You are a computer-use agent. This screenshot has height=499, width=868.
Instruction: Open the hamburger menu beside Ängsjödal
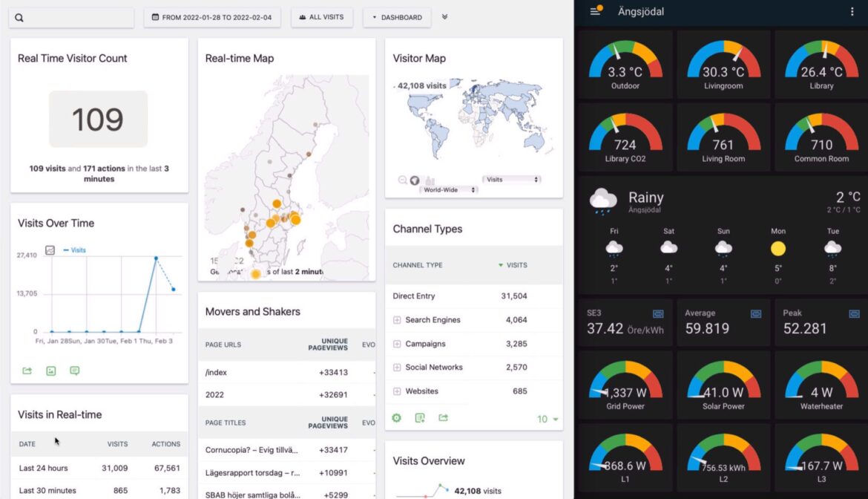(x=594, y=12)
